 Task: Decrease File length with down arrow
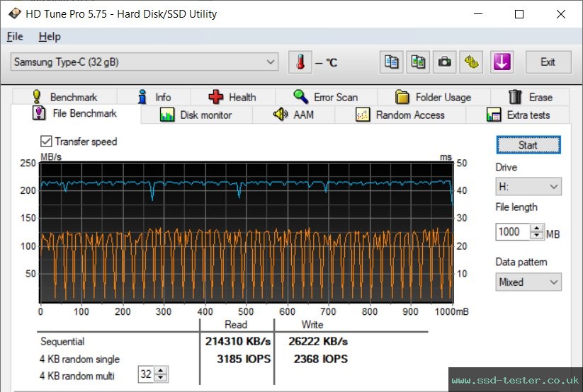point(536,236)
